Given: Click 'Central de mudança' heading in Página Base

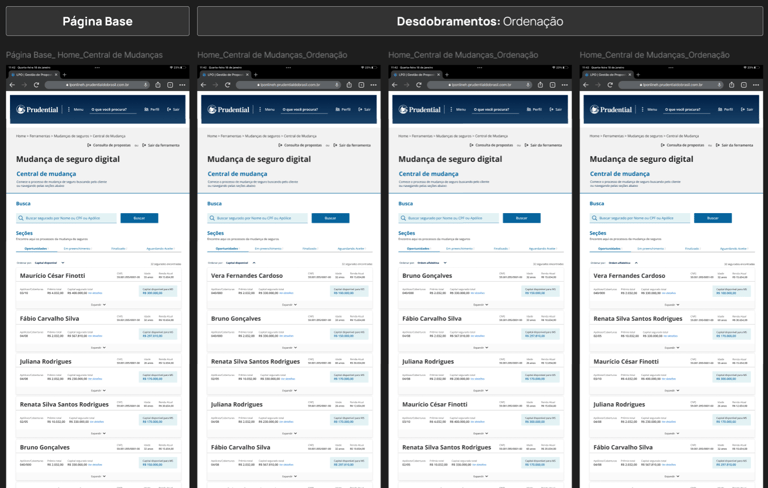Looking at the screenshot, I should pos(46,174).
